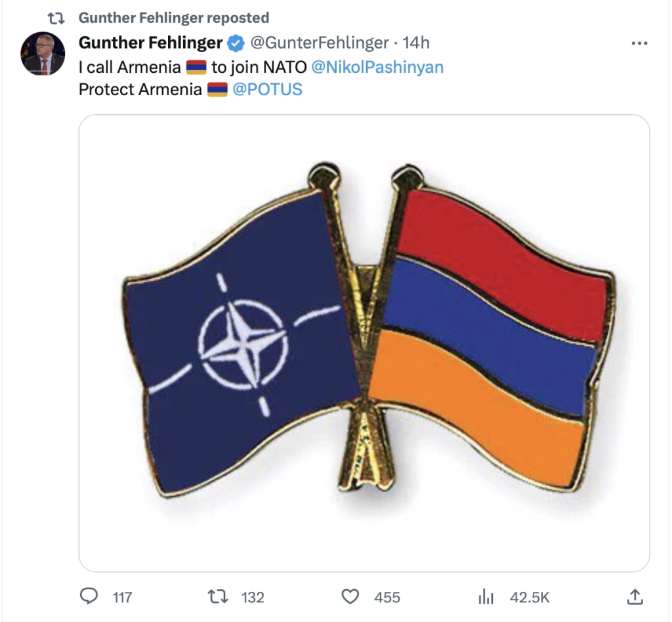Click the tweet text 'I call Armenia'
Viewport: 672px width, 622px height.
pyautogui.click(x=130, y=68)
